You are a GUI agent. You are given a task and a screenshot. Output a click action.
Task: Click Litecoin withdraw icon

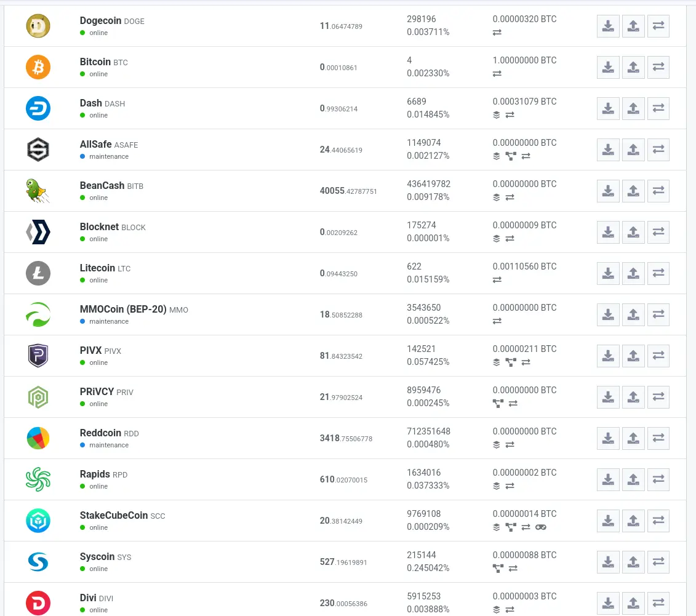point(633,274)
